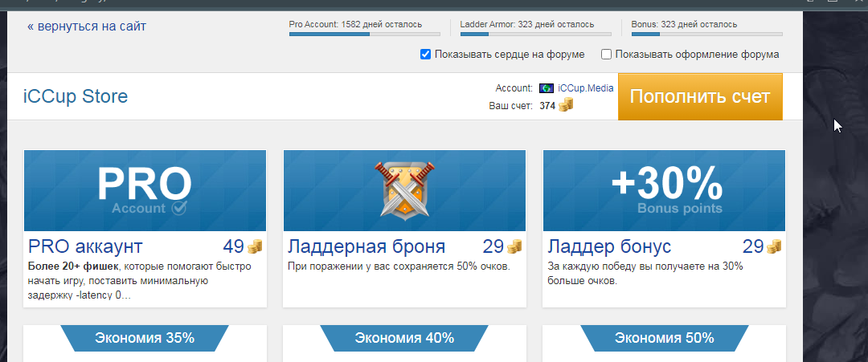
Task: Click the «Bonus: 323 дней осталось» text
Action: point(684,24)
